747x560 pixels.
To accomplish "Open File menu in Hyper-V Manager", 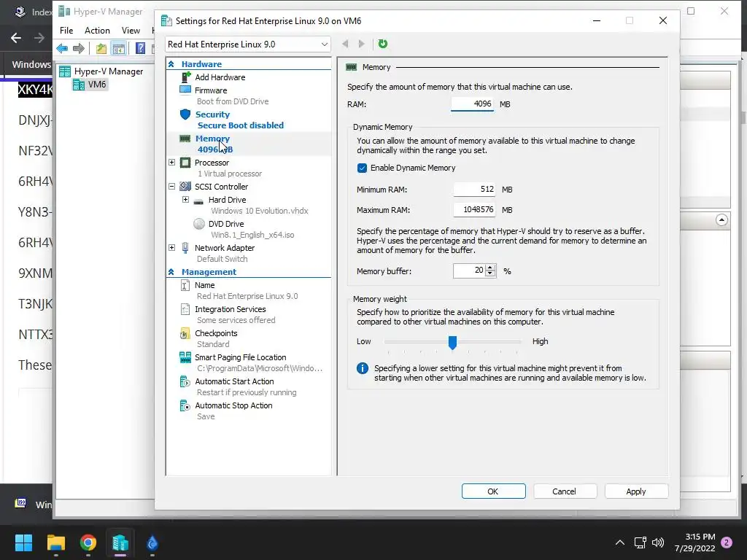I will pyautogui.click(x=66, y=31).
